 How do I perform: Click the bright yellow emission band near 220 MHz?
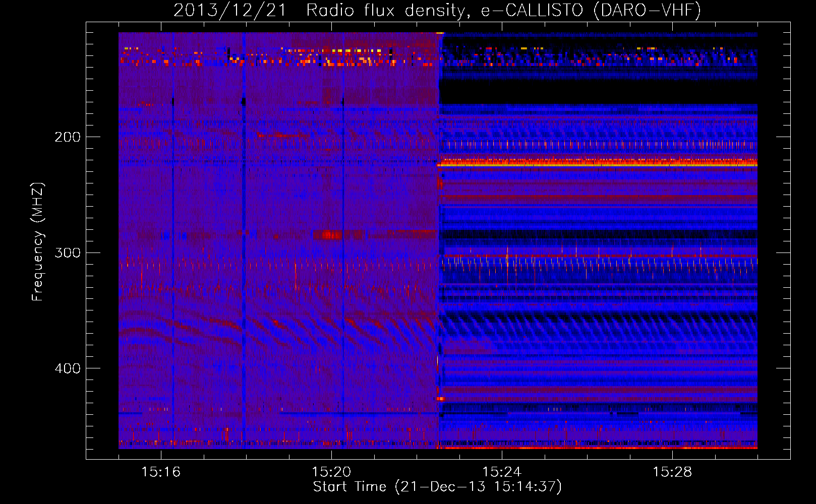597,163
